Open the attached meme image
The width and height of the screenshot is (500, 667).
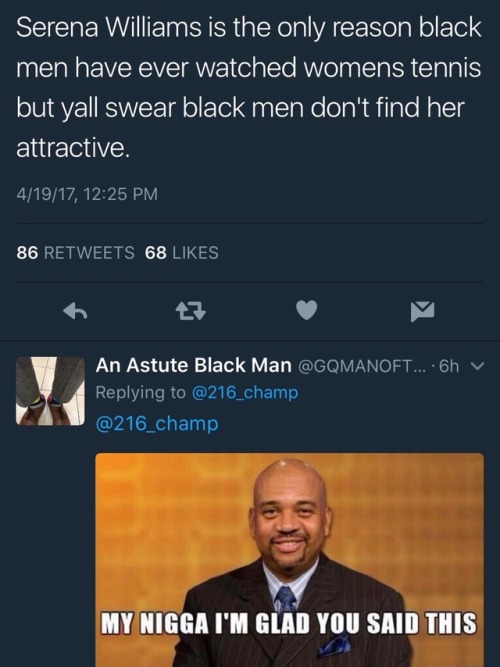coord(289,560)
